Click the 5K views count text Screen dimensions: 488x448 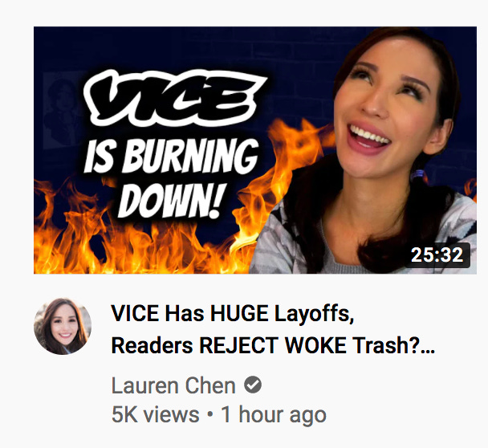tap(155, 415)
